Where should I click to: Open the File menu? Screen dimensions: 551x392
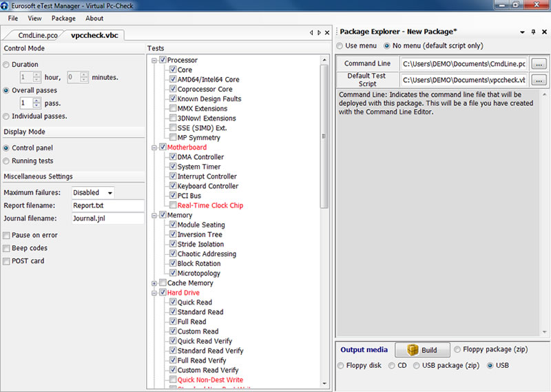(x=13, y=19)
